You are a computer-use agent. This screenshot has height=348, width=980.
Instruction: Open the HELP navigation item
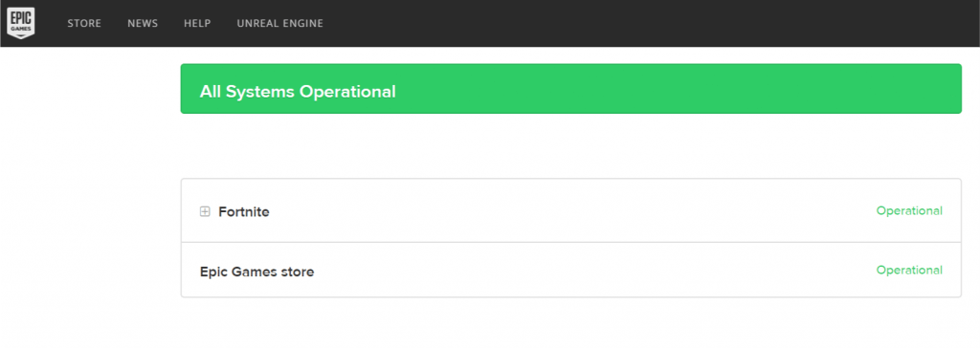[197, 24]
